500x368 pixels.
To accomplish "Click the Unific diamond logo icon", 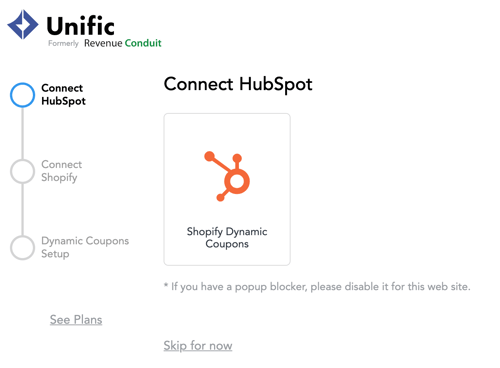I will click(23, 24).
